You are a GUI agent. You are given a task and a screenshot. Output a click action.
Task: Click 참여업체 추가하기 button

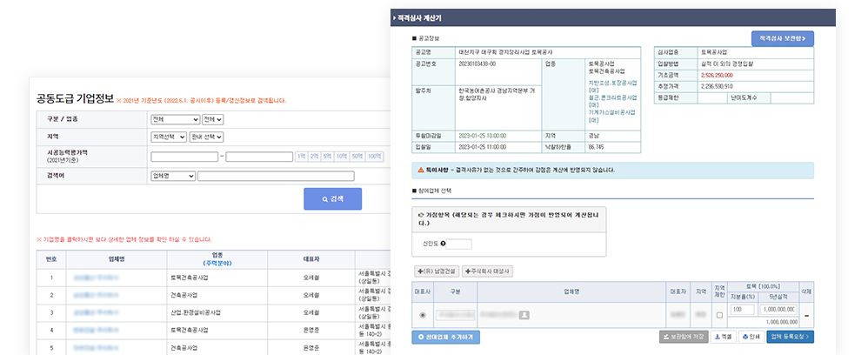(x=446, y=336)
